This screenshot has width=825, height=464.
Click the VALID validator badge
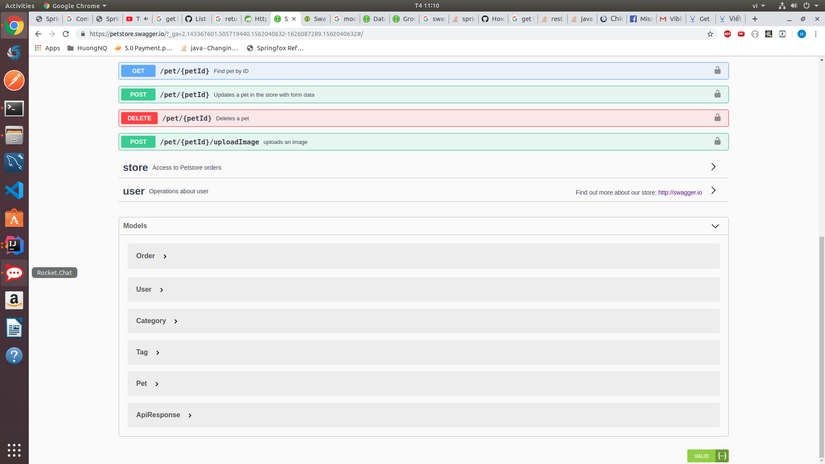[x=701, y=456]
